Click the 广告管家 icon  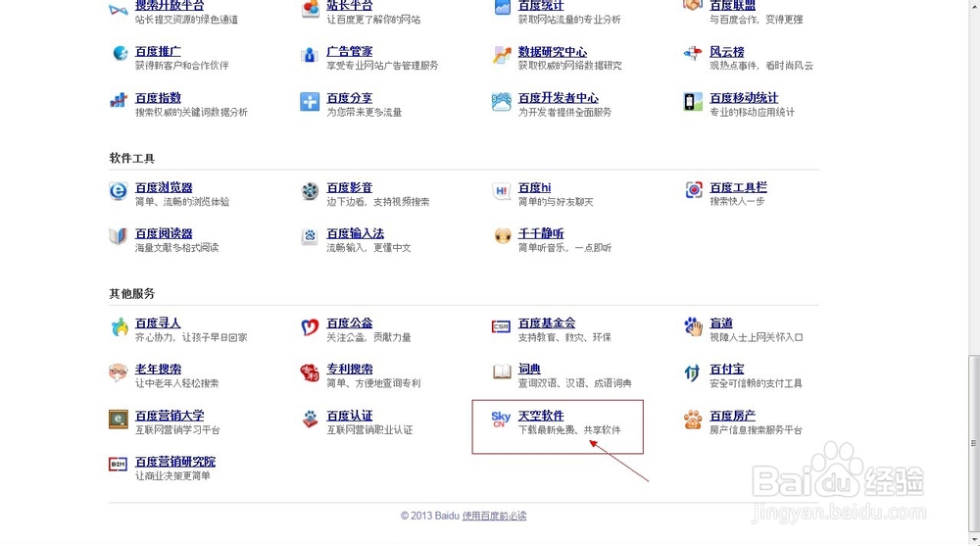[310, 55]
